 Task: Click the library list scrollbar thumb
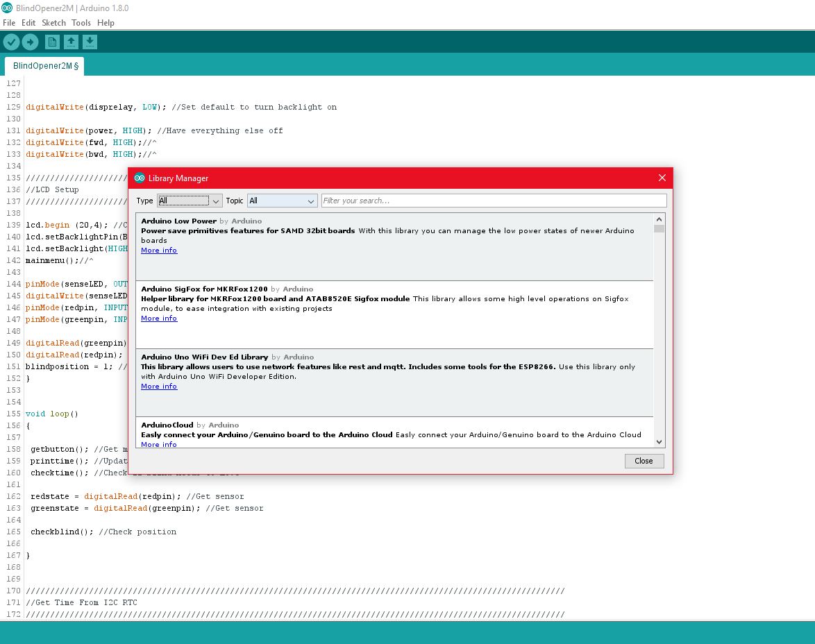coord(659,229)
